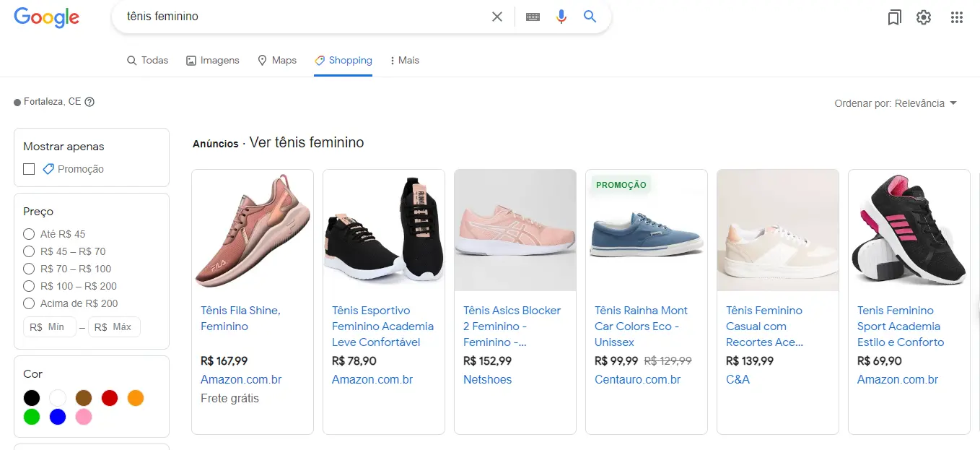980x450 pixels.
Task: Visit the Netshoes store link
Action: point(487,379)
